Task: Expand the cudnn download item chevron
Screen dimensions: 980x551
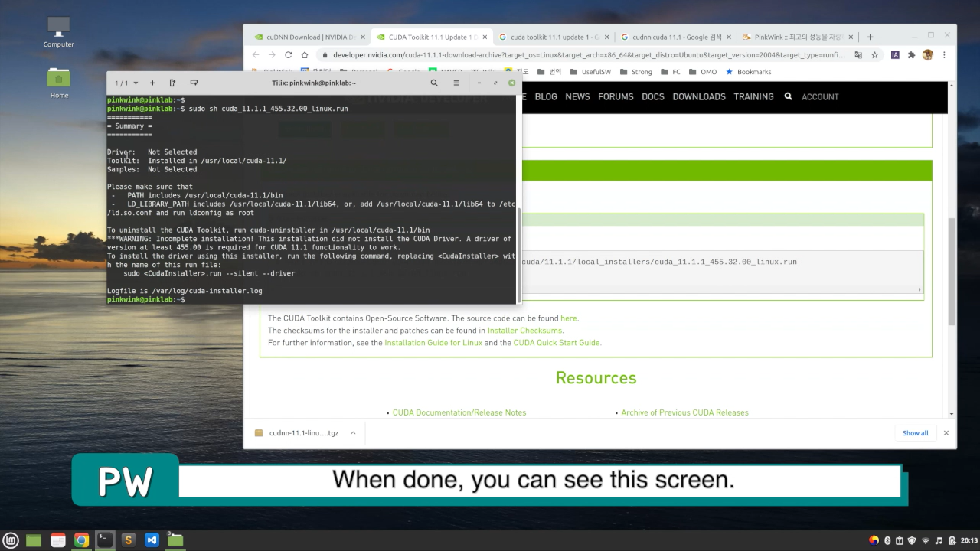Action: pos(353,432)
